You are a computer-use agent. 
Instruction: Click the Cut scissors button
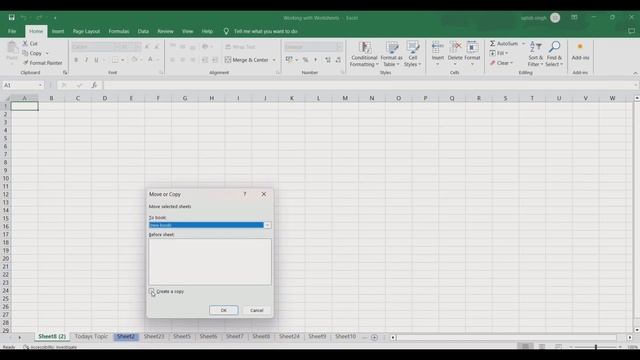coord(30,43)
